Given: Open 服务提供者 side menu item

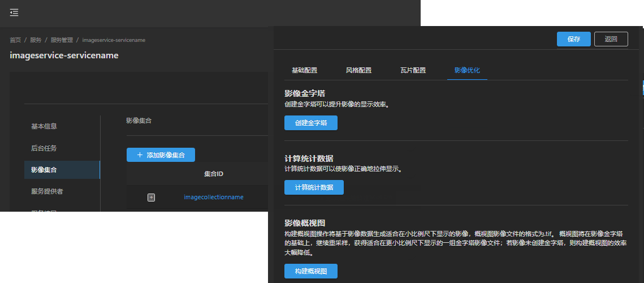Looking at the screenshot, I should (47, 191).
